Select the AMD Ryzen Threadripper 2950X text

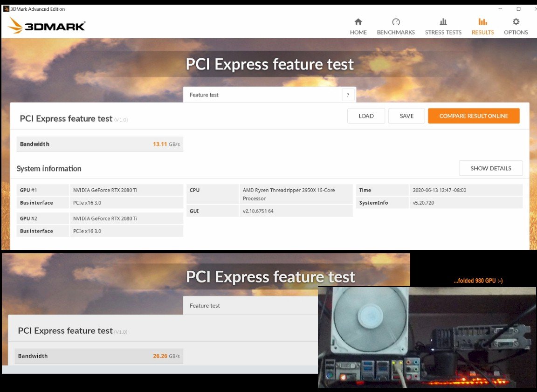point(289,194)
